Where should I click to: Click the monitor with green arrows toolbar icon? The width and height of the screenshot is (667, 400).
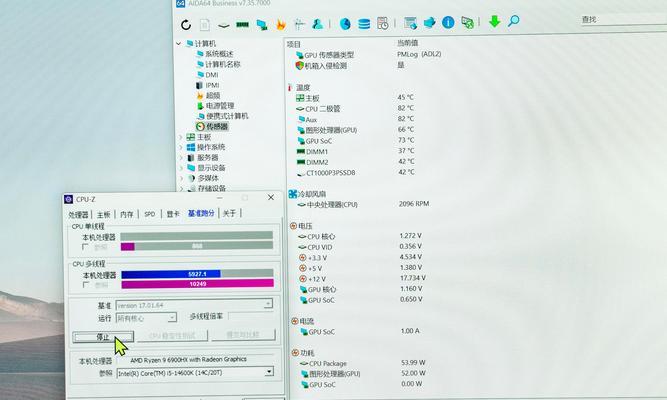(467, 22)
